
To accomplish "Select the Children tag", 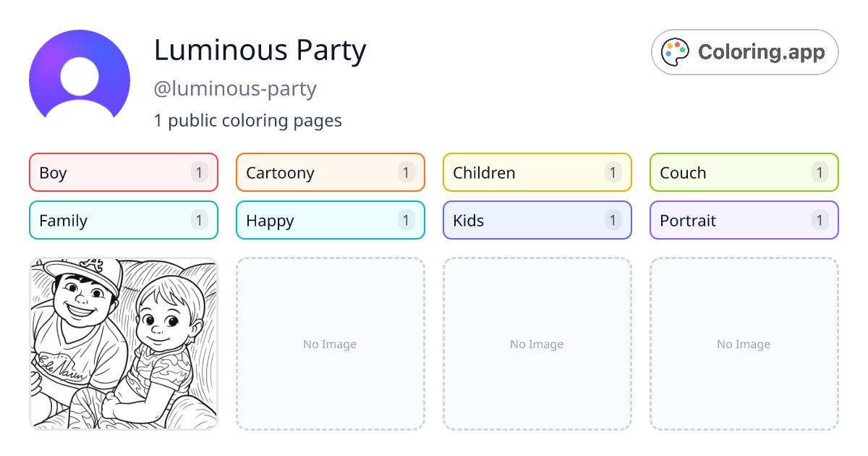I will tap(537, 172).
